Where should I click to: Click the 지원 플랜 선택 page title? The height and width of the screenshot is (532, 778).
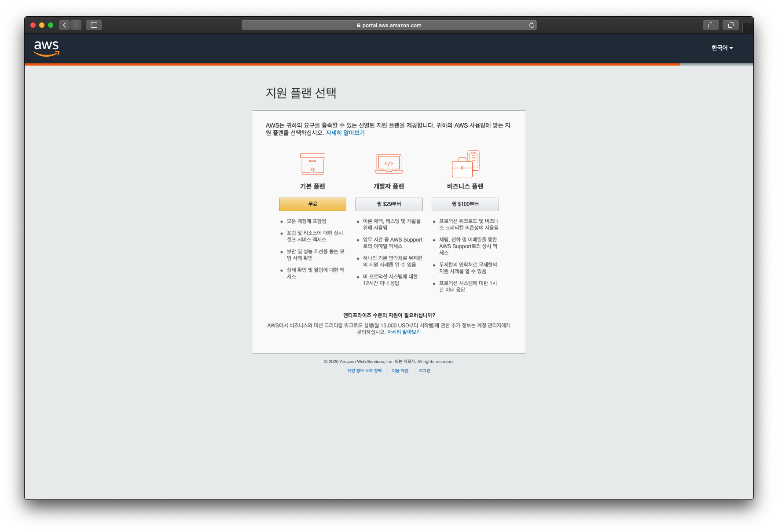(301, 93)
